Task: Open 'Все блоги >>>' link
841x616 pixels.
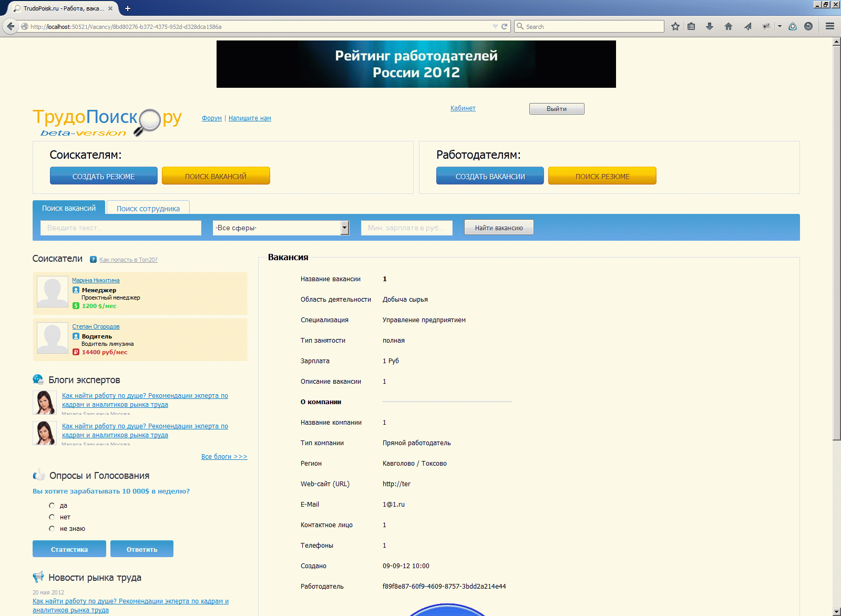Action: tap(224, 457)
